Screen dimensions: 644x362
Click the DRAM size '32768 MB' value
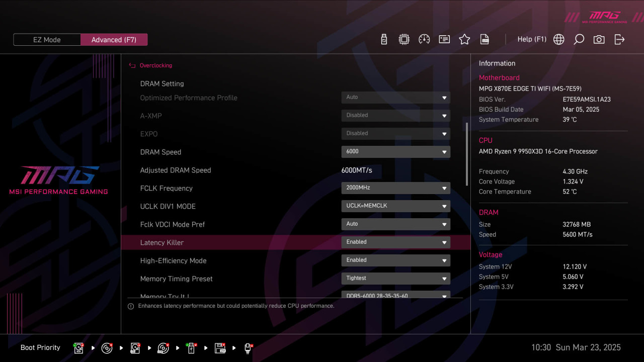pyautogui.click(x=577, y=225)
